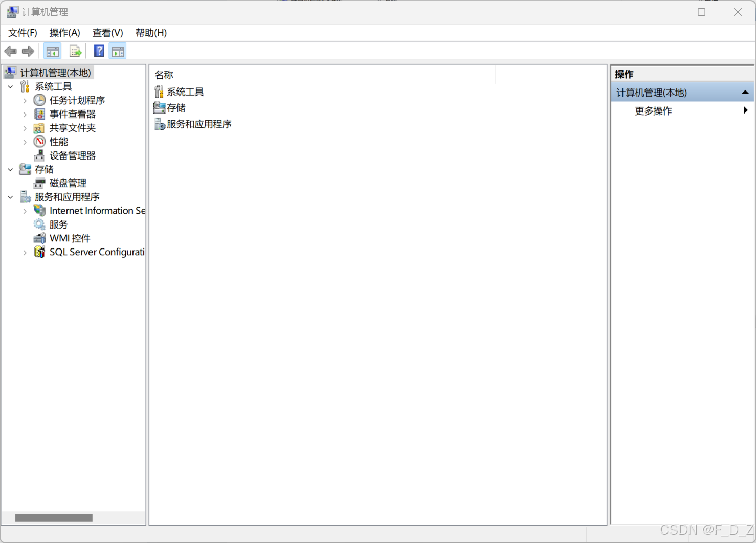Open the 操作(A) menu

(x=64, y=33)
